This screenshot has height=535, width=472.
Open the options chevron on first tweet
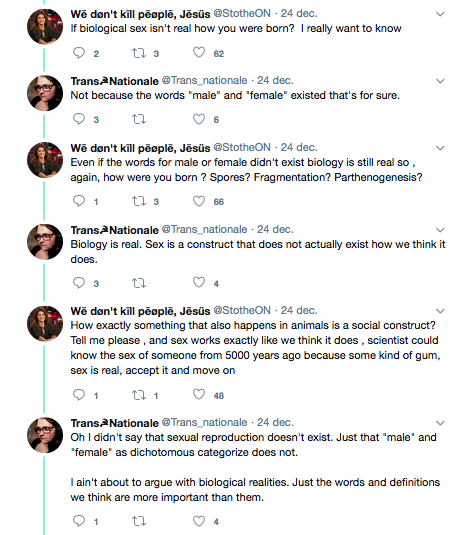tap(440, 14)
